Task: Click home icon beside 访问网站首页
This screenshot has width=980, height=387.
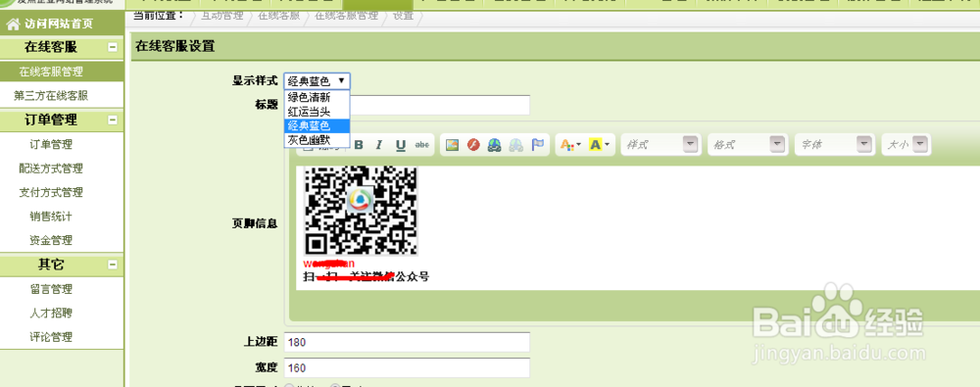Action: tap(13, 24)
